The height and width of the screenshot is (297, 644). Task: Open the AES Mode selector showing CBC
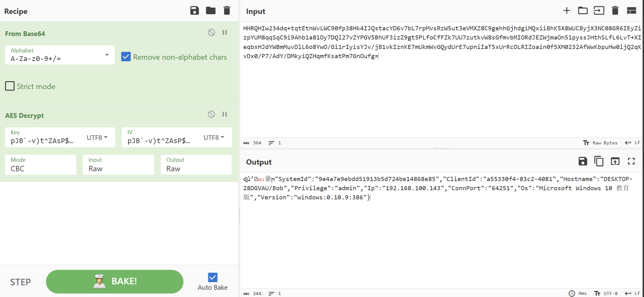(x=41, y=165)
